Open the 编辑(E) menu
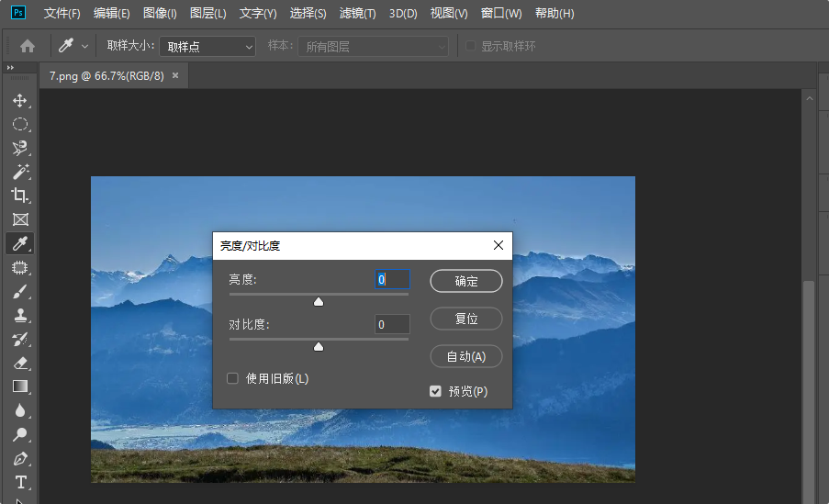The width and height of the screenshot is (829, 504). (x=112, y=13)
